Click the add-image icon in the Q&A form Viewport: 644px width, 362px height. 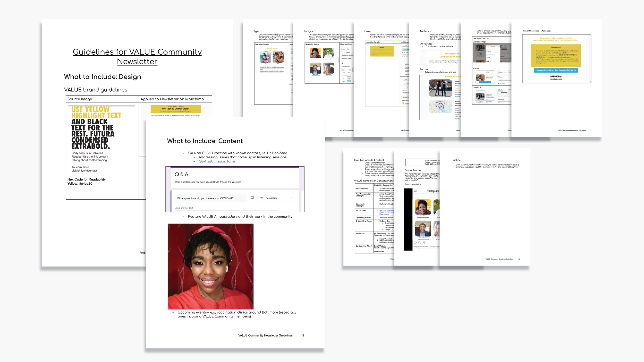tap(252, 198)
